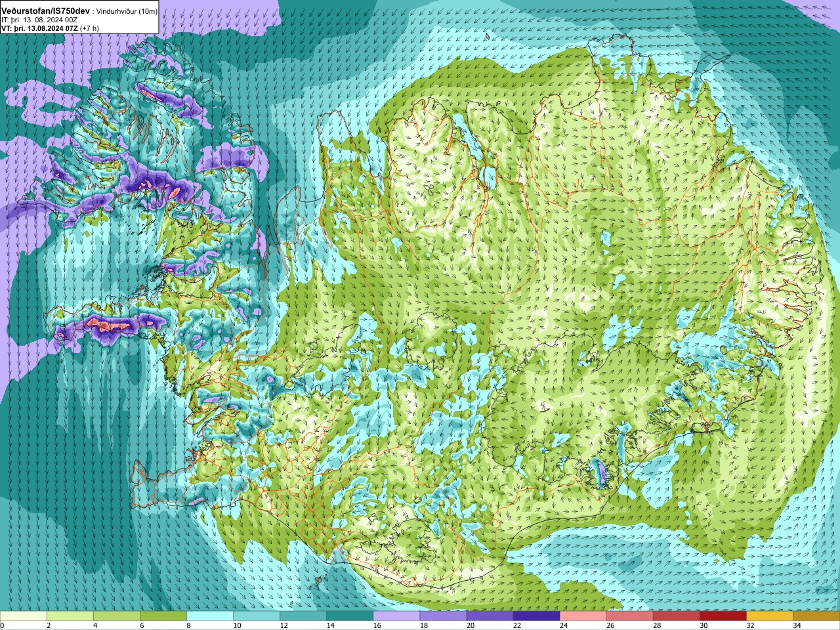Click the VT: þri. 13.08.2024 07Z text
840x630 pixels.
point(41,28)
